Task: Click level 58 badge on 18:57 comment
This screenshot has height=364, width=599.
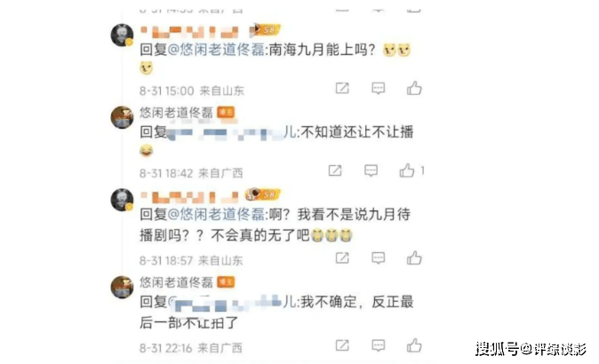Action: pos(263,194)
